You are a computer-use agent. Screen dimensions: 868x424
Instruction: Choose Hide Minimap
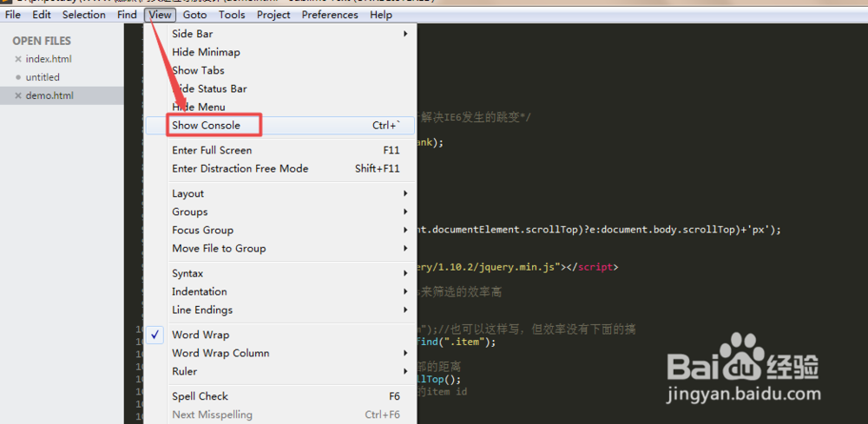pos(280,52)
